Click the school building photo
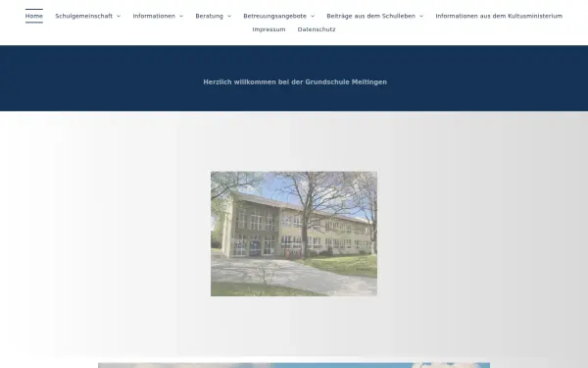The image size is (588, 368). pos(294,234)
